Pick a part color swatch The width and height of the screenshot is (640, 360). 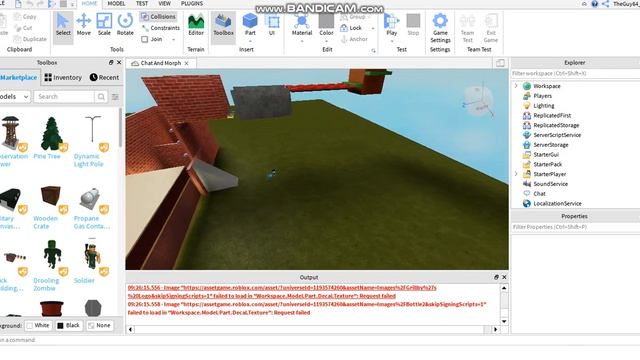click(x=326, y=20)
